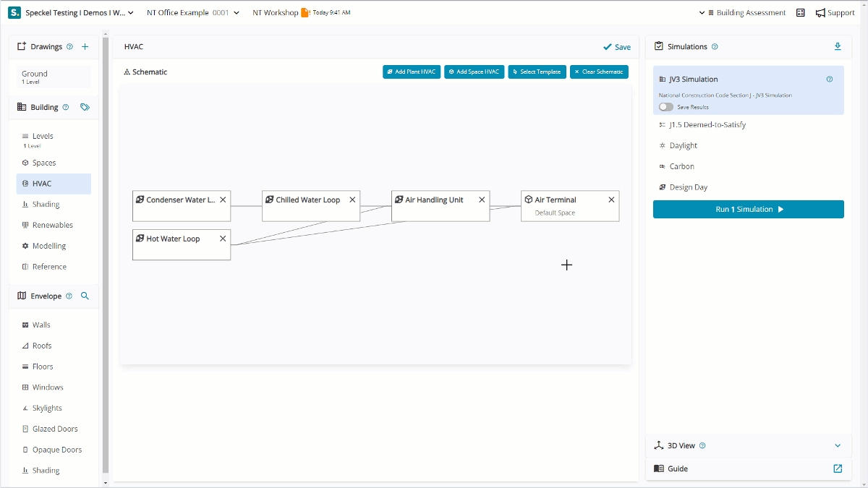This screenshot has height=488, width=868.
Task: Select the Carbon simulation option
Action: [x=681, y=166]
